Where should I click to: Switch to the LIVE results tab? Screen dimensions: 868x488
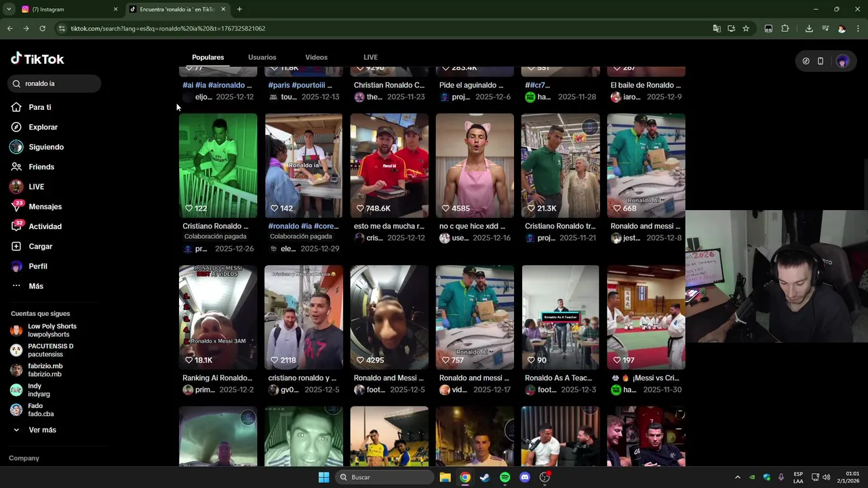click(370, 57)
